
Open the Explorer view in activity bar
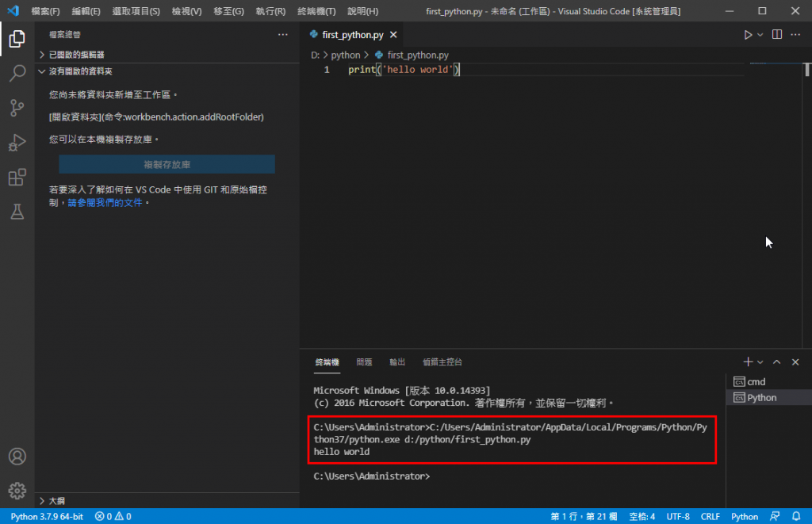17,38
